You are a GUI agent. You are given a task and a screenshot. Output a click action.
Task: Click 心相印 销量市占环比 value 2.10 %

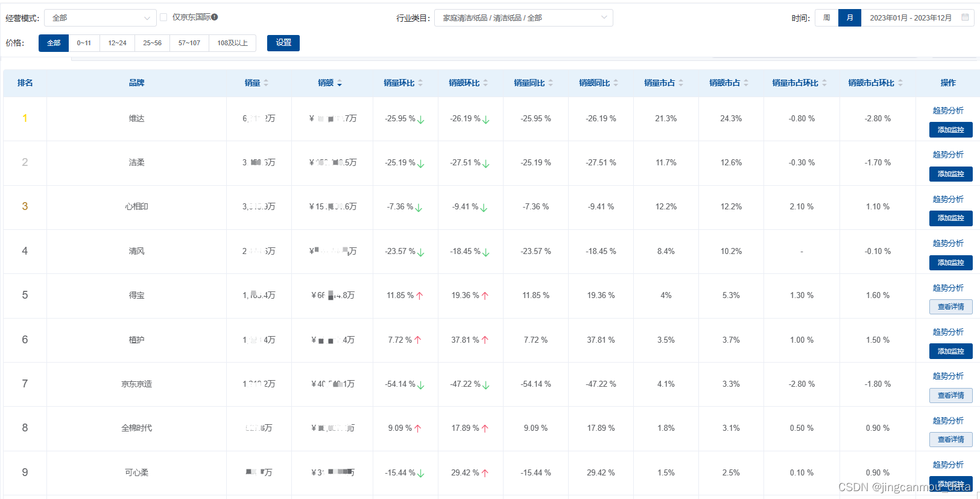pos(801,206)
